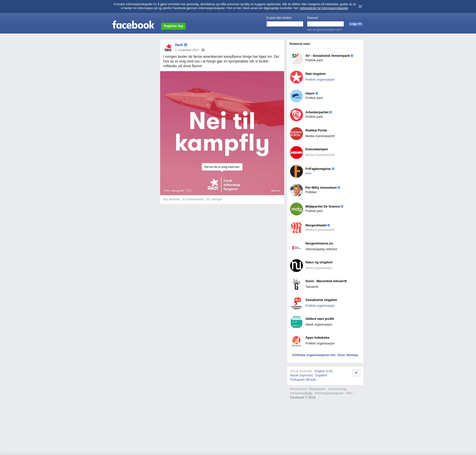This screenshot has width=476, height=455.
Task: Focus the Passord input field
Action: coord(326,24)
